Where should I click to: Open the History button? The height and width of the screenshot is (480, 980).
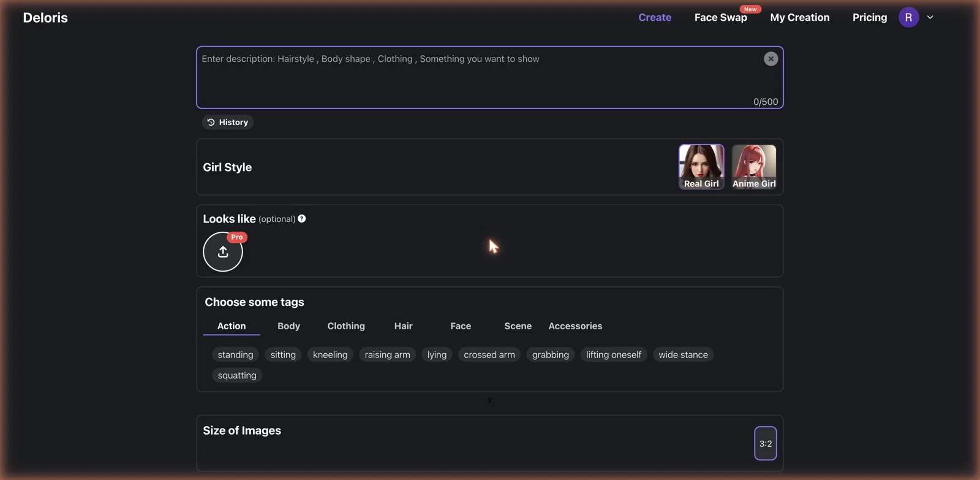(x=228, y=122)
